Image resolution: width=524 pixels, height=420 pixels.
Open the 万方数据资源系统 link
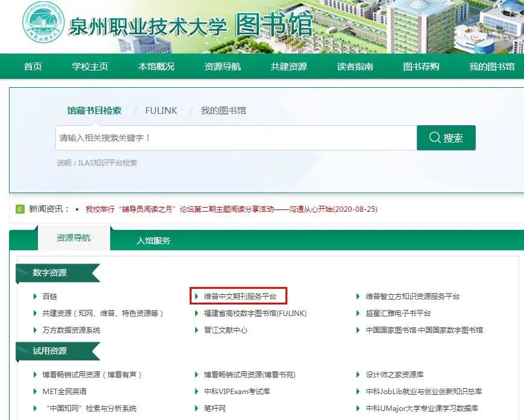click(x=71, y=330)
